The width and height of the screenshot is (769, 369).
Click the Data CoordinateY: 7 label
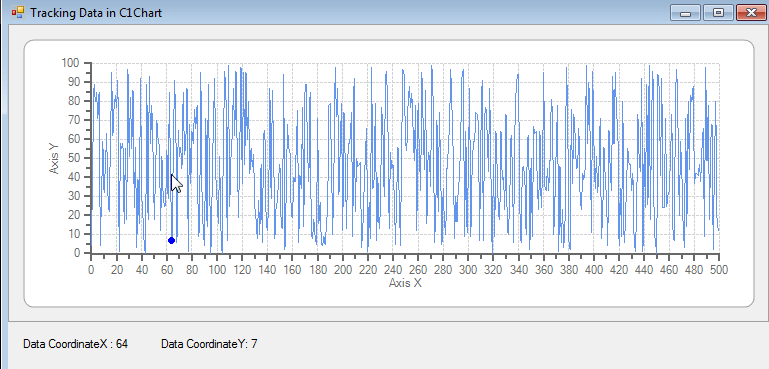209,344
